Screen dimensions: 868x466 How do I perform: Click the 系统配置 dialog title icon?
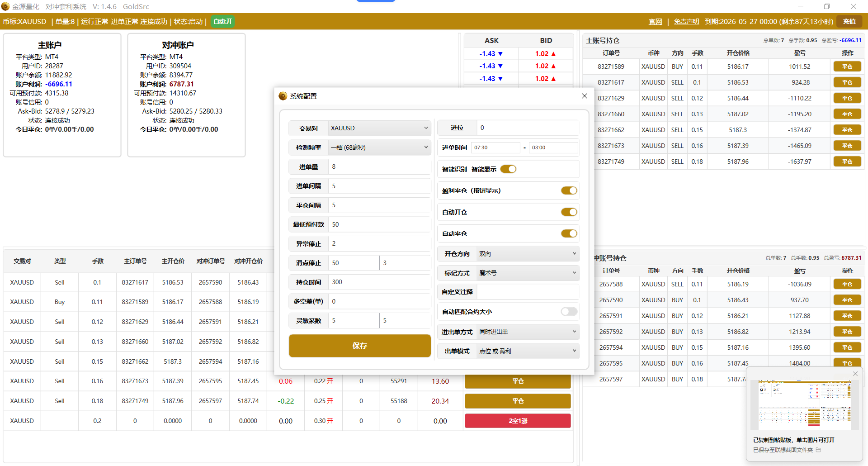[283, 96]
